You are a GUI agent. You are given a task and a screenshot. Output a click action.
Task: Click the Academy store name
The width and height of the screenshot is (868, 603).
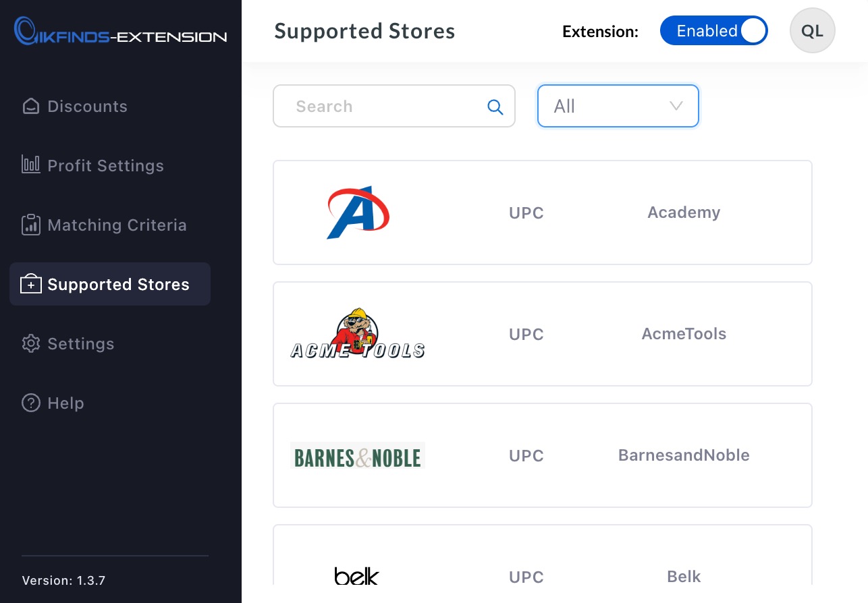pos(684,212)
